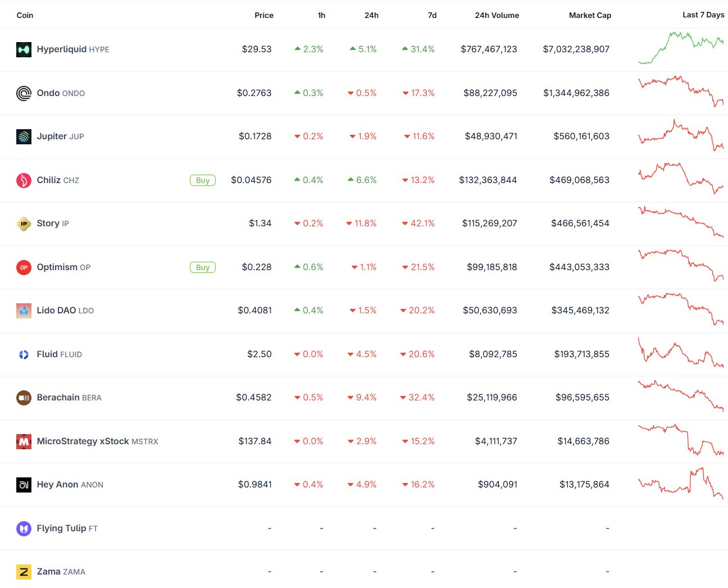Click the Lido DAO droplet icon

pyautogui.click(x=24, y=311)
